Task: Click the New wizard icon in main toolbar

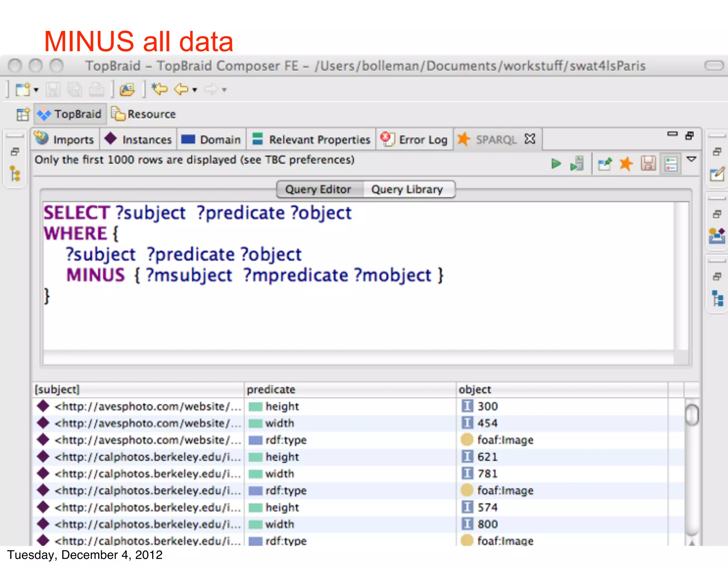Action: 23,90
